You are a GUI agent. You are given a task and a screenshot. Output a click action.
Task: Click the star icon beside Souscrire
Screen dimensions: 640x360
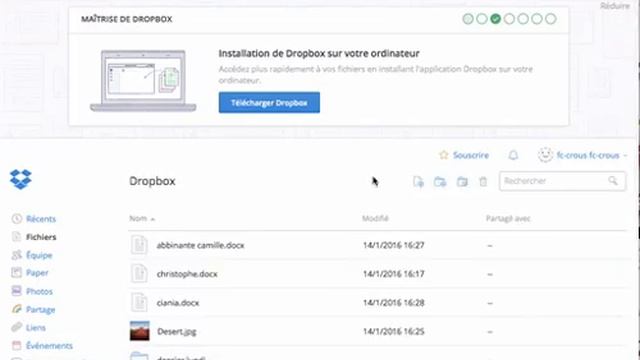[444, 155]
